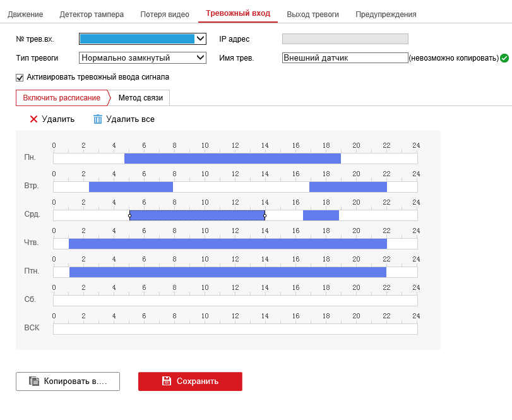
Task: Select Wednesday's short afternoon segment
Action: [321, 215]
